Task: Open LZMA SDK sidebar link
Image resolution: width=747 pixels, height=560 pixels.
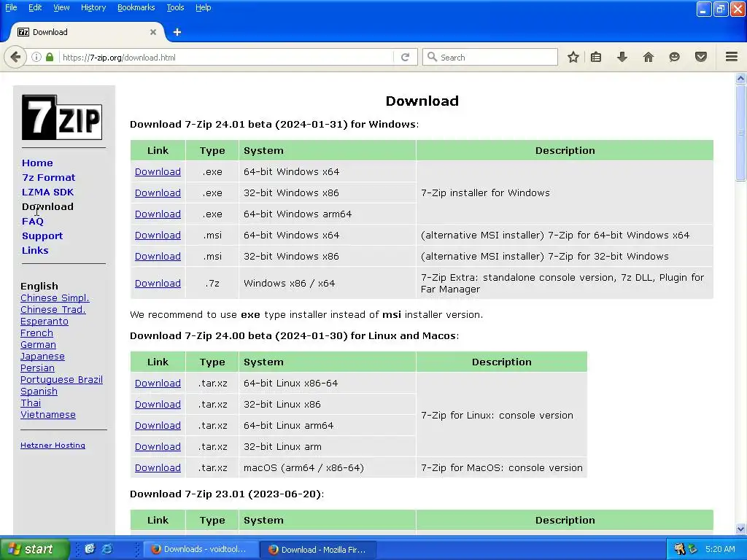Action: point(47,192)
